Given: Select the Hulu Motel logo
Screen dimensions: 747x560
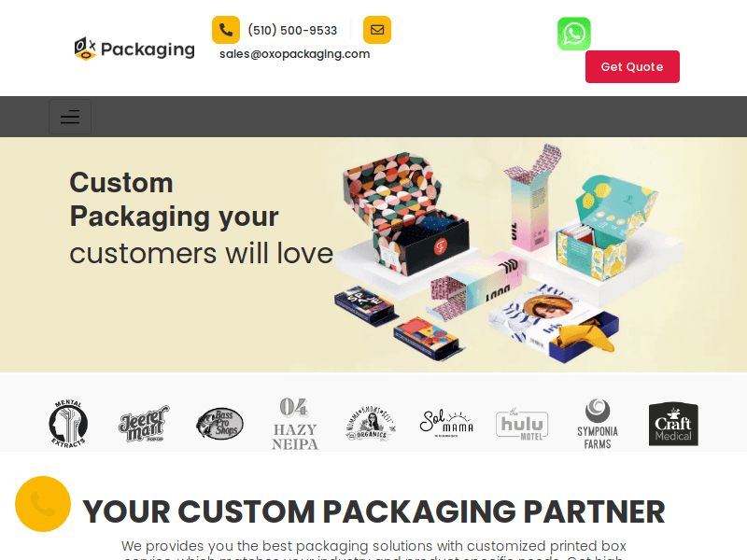Looking at the screenshot, I should point(522,424).
